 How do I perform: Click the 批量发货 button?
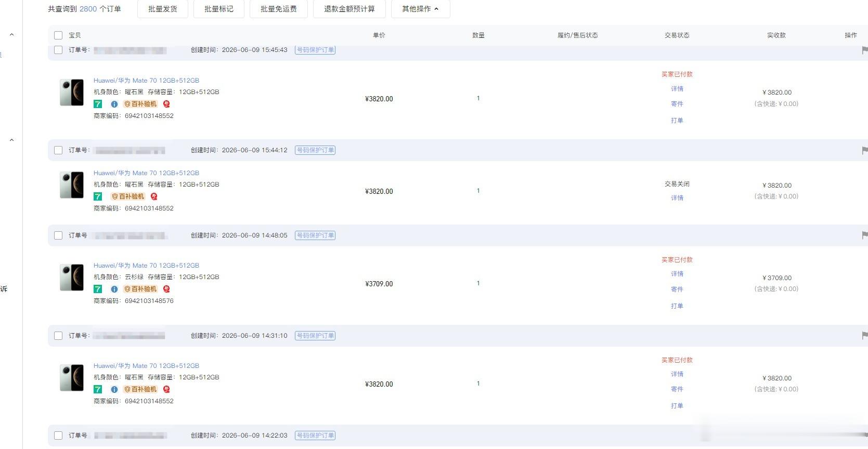tap(163, 9)
